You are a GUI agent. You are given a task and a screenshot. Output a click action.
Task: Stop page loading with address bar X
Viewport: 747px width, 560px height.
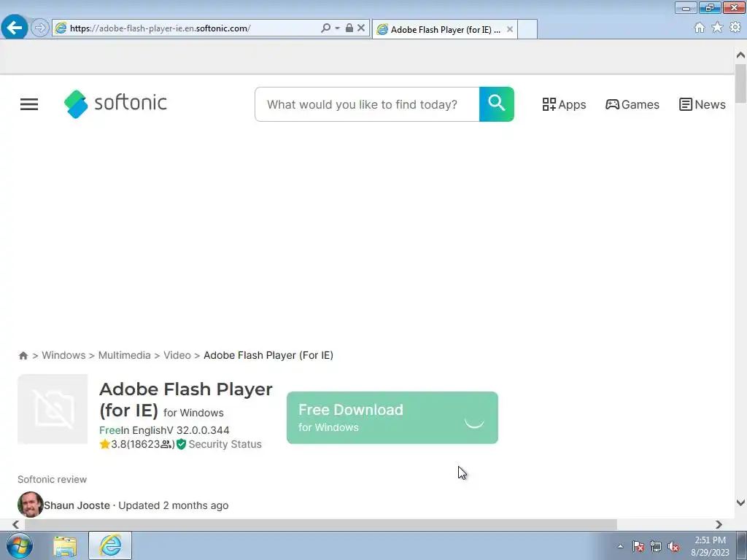pyautogui.click(x=361, y=28)
